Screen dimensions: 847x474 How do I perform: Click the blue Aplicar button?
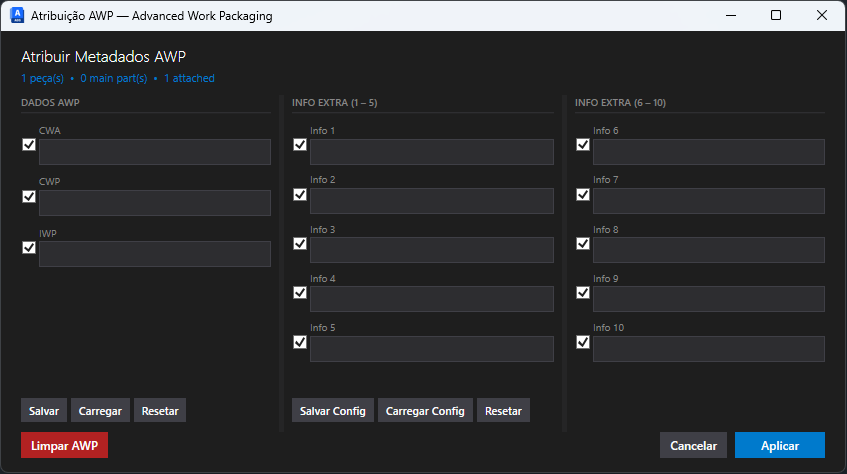(780, 445)
